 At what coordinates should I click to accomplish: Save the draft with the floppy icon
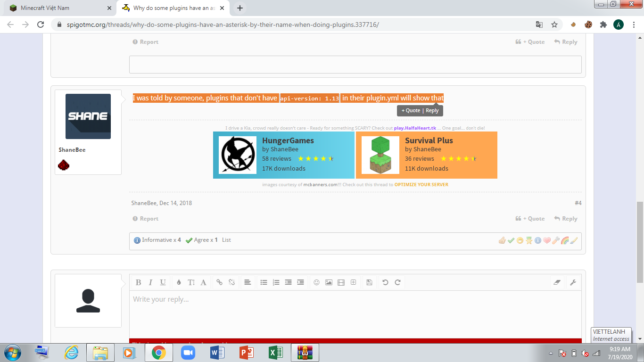pos(369,282)
